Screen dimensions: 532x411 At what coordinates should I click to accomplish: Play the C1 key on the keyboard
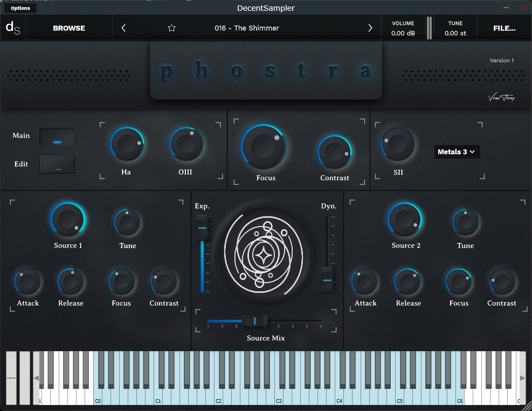click(158, 397)
